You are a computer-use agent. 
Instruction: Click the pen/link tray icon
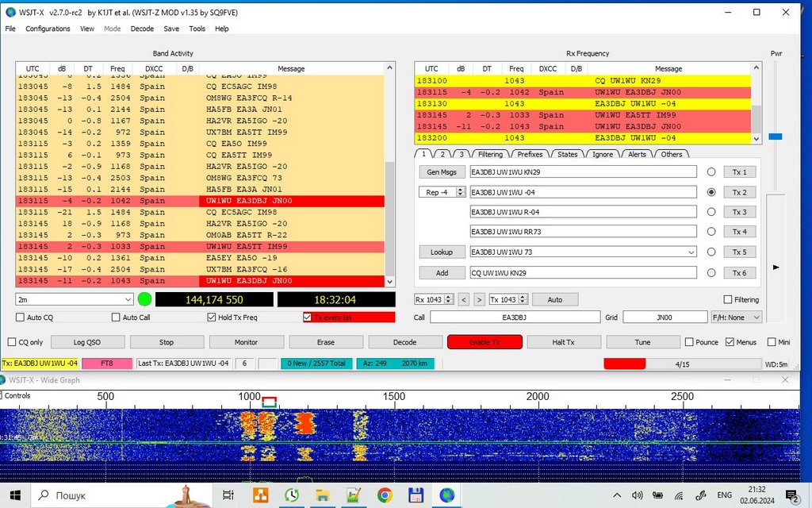[701, 495]
